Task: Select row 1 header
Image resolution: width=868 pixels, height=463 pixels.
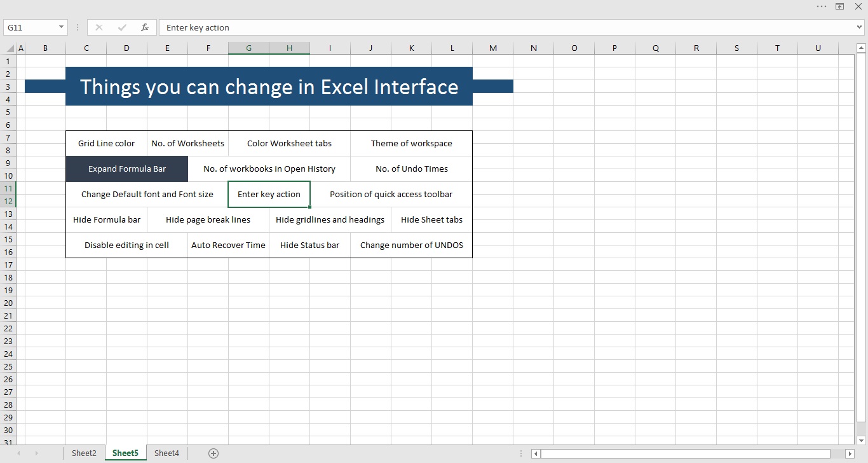Action: (8, 61)
